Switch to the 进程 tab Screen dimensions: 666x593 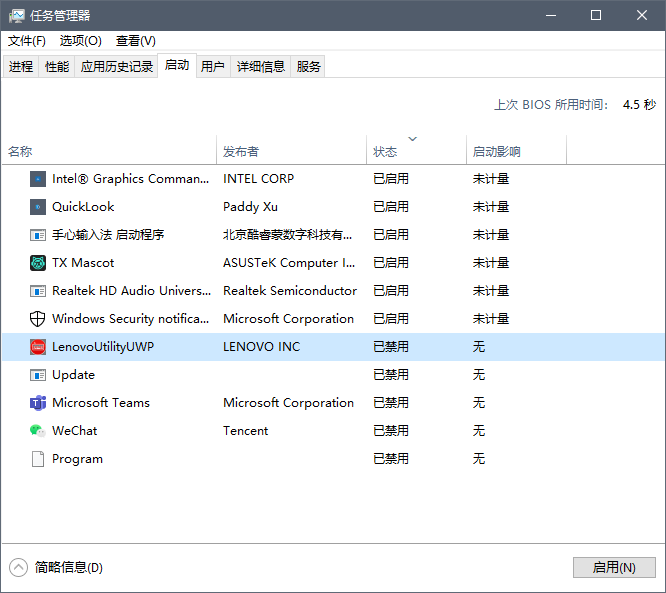(21, 67)
